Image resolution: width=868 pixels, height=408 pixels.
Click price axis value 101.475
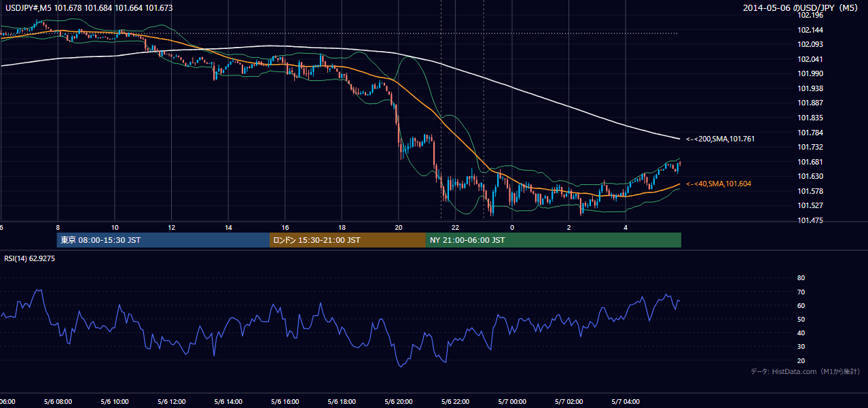(x=810, y=220)
